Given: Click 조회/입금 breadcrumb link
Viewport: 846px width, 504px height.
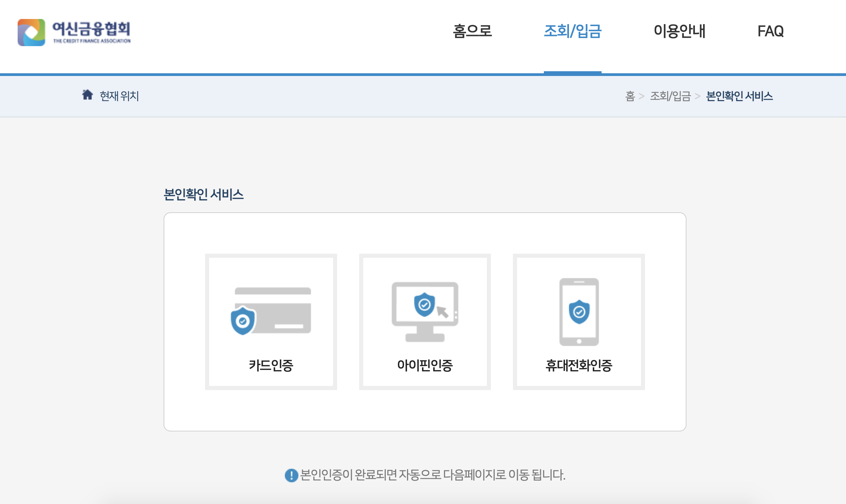Looking at the screenshot, I should tap(670, 96).
